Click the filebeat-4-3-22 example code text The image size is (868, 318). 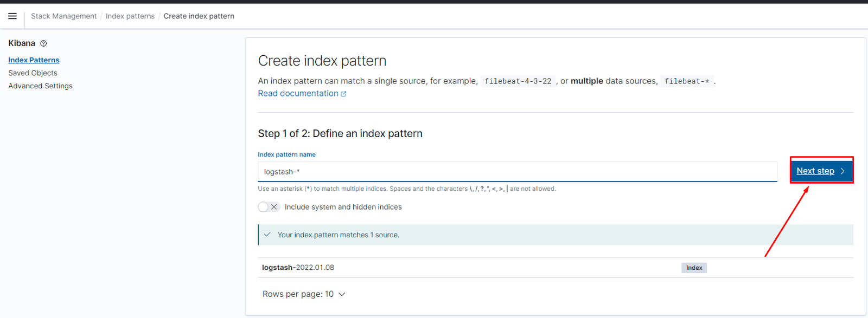tap(518, 81)
